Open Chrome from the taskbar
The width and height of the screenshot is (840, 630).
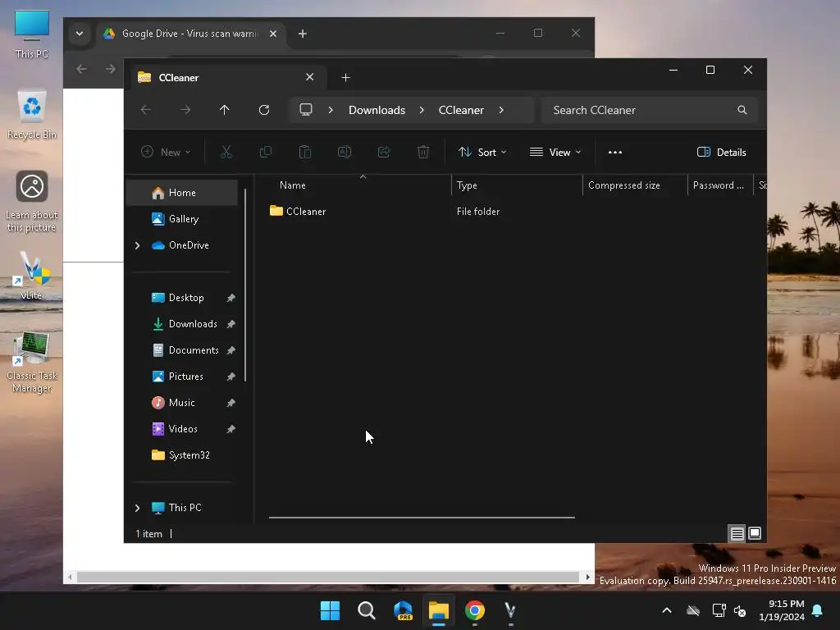(x=475, y=610)
